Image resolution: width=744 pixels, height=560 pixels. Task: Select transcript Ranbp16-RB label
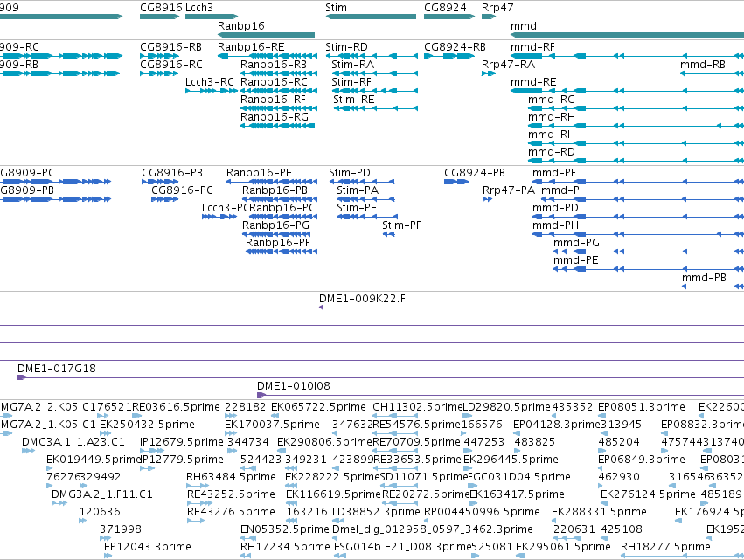(274, 65)
